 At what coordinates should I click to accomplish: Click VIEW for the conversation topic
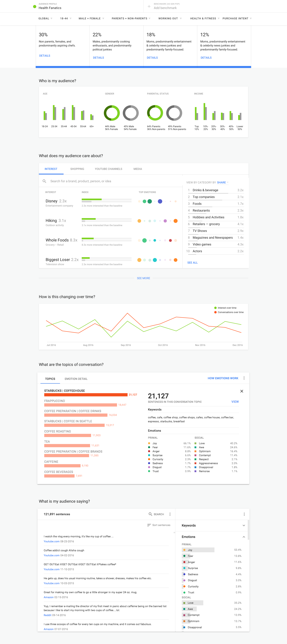[x=235, y=402]
